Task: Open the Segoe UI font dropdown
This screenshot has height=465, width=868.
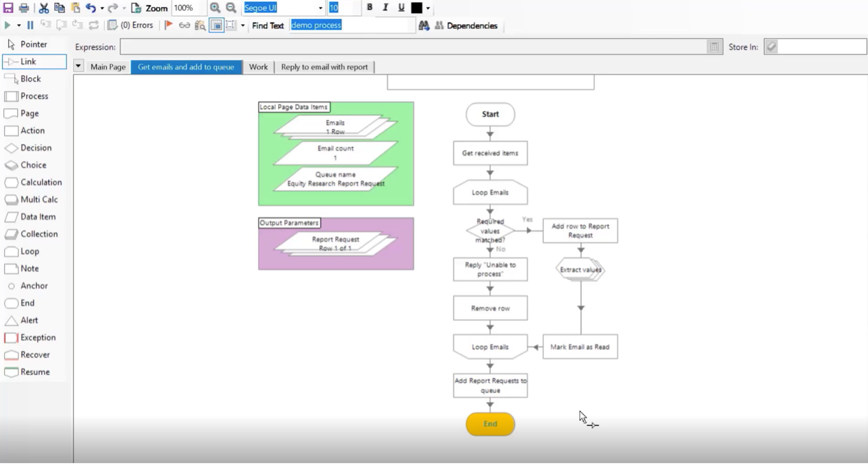Action: click(320, 8)
